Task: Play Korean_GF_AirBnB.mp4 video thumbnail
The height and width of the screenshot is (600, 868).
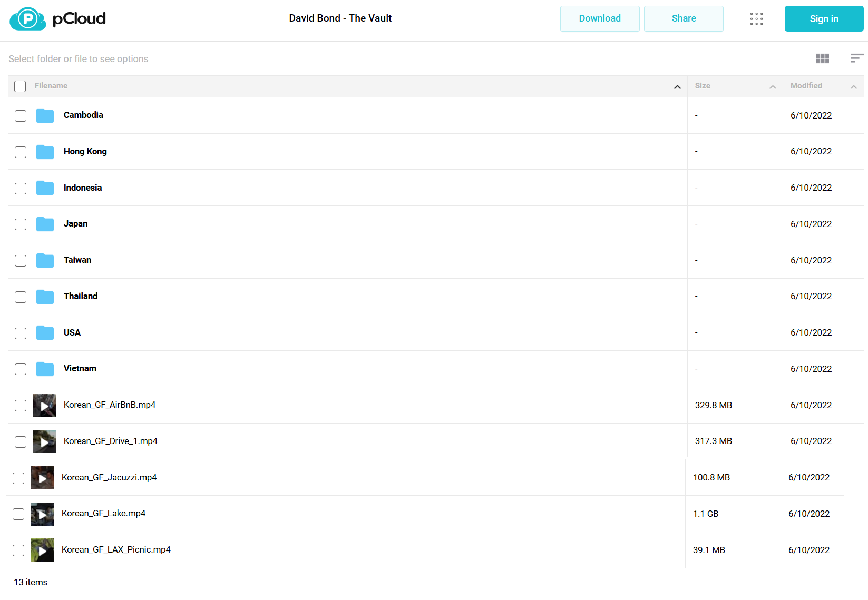Action: [45, 405]
